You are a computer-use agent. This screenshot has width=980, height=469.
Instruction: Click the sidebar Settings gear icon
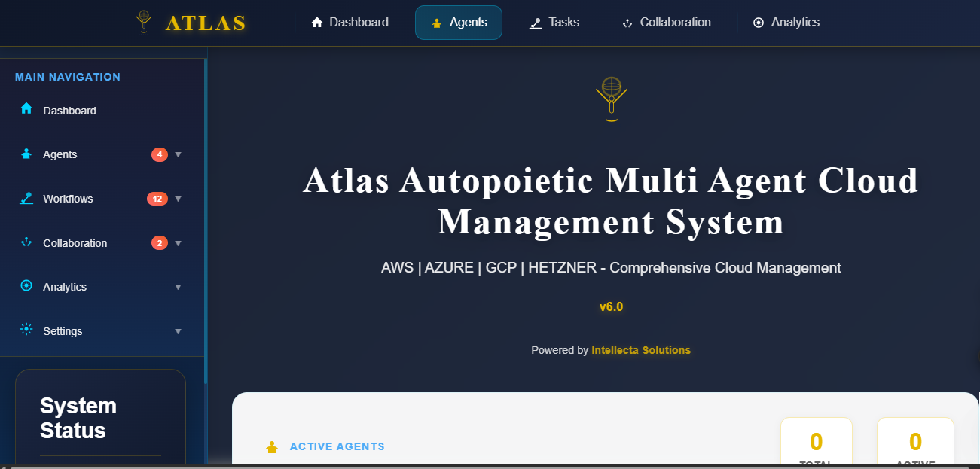[x=26, y=329]
